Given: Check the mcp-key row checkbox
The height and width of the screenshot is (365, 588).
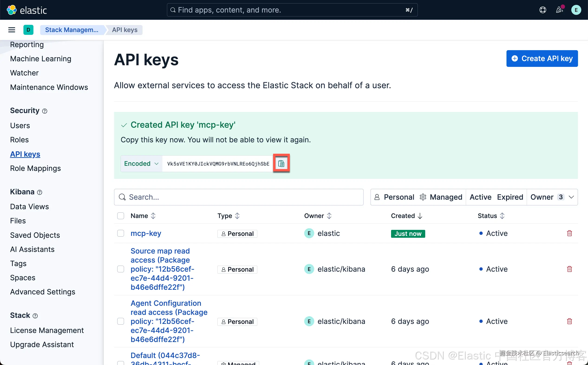Looking at the screenshot, I should pyautogui.click(x=121, y=233).
